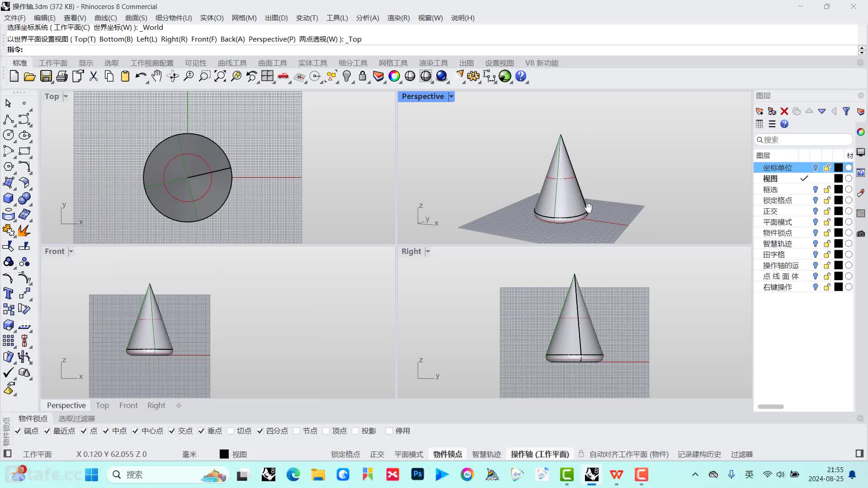Viewport: 868px width, 488px height.
Task: Cut selection with the scissors icon
Action: pyautogui.click(x=94, y=76)
